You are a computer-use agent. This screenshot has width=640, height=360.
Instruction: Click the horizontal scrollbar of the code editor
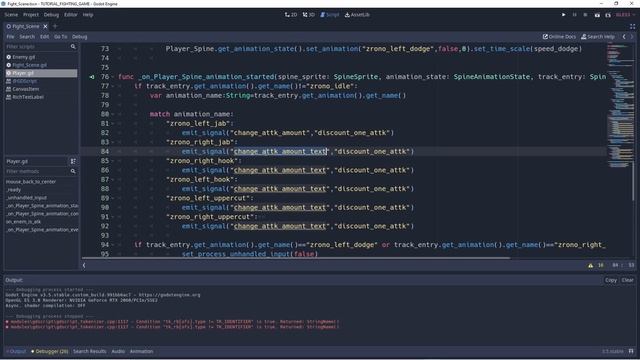tap(296, 258)
